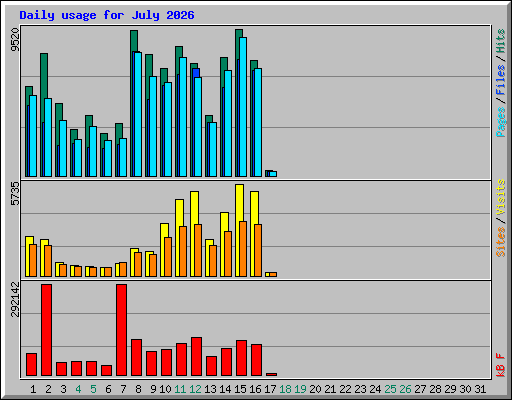The image size is (512, 400).
Task: Select day 2 on the x-axis
Action: pyautogui.click(x=48, y=389)
